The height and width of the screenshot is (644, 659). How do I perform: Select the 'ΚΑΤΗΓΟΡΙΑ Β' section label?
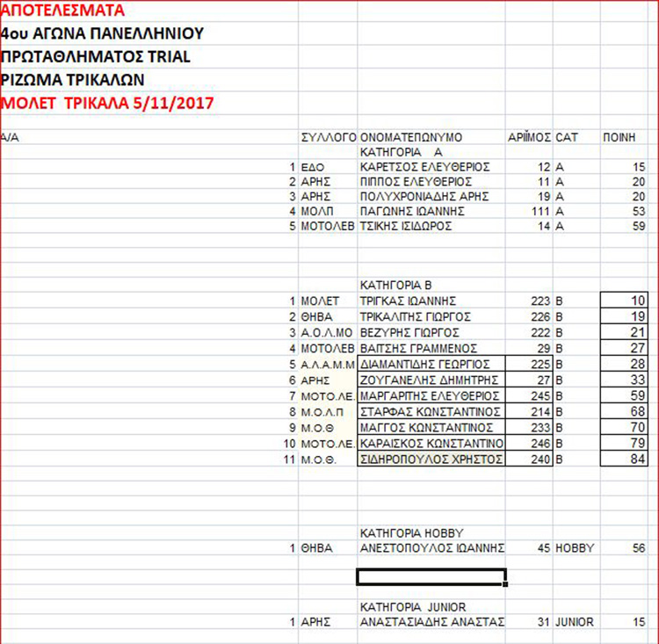(396, 286)
